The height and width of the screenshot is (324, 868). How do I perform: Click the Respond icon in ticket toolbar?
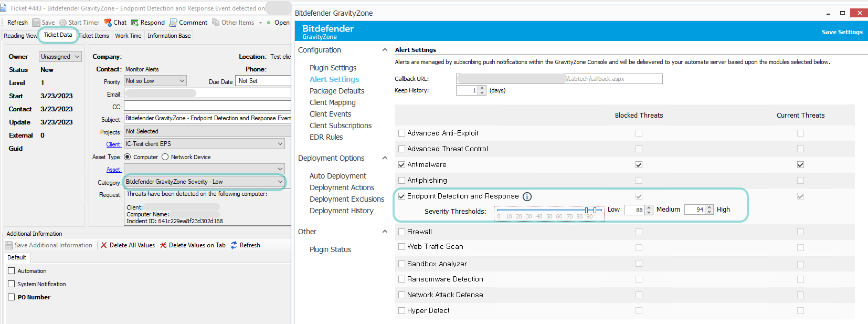135,23
